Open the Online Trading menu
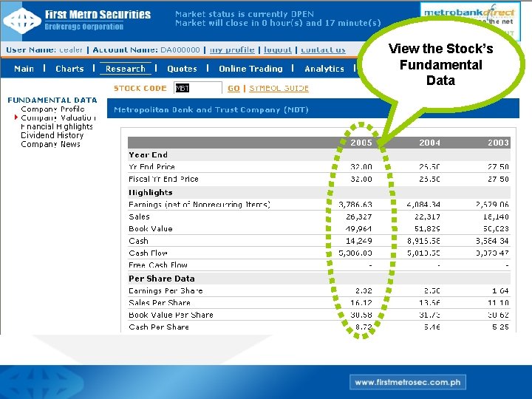532x399 pixels. pyautogui.click(x=250, y=69)
